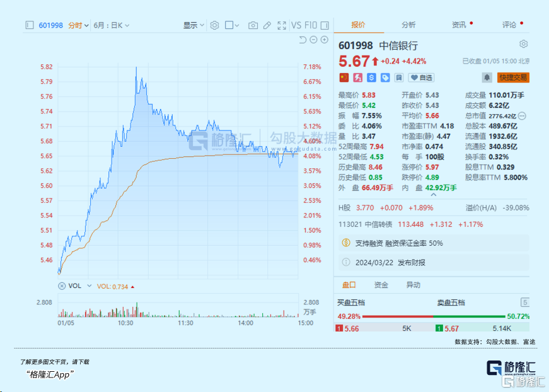Activate the pencil drawing tool

267,25
